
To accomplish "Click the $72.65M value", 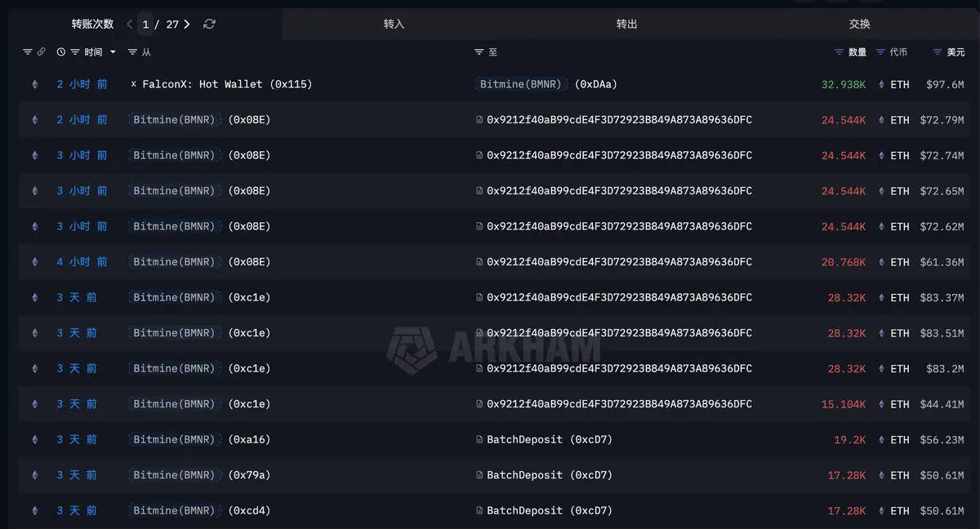I will point(942,191).
